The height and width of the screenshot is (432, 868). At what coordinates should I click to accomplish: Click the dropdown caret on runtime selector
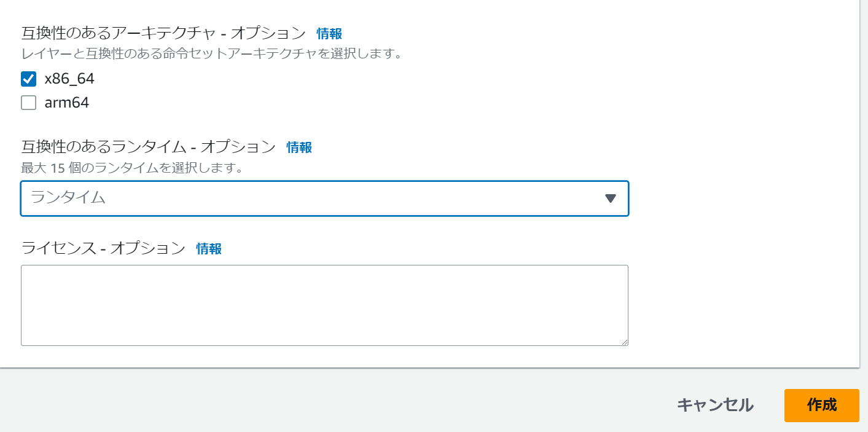tap(609, 198)
